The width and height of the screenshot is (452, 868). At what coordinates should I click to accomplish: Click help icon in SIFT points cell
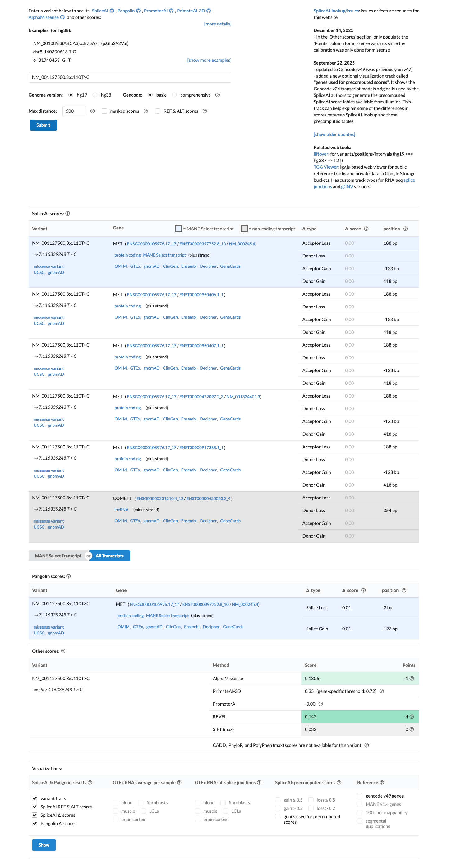click(412, 729)
